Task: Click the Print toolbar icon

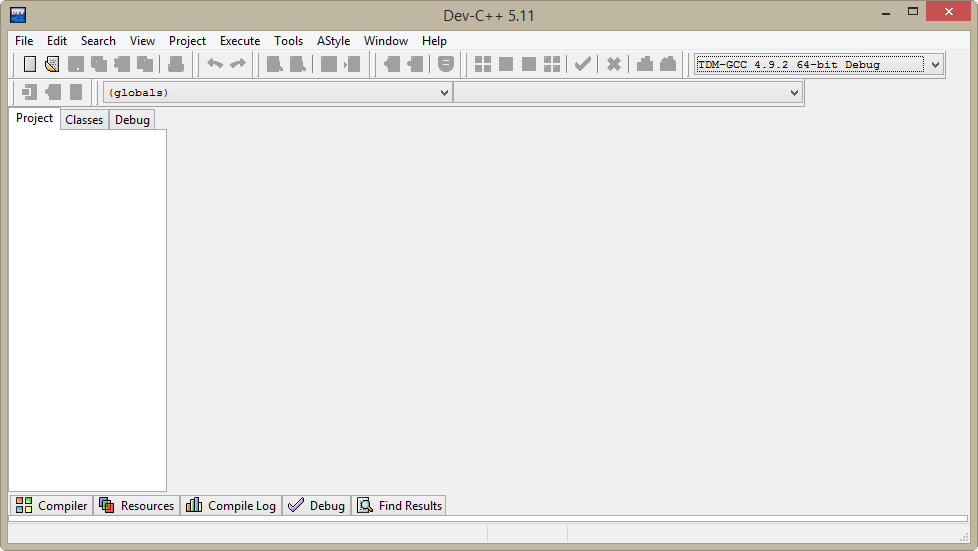Action: 176,64
